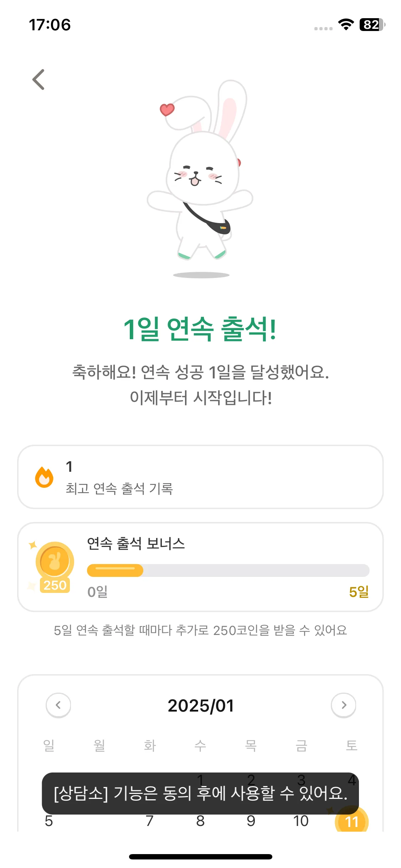Screen dimensions: 401x868
Task: Tap the flame streak icon
Action: [44, 477]
